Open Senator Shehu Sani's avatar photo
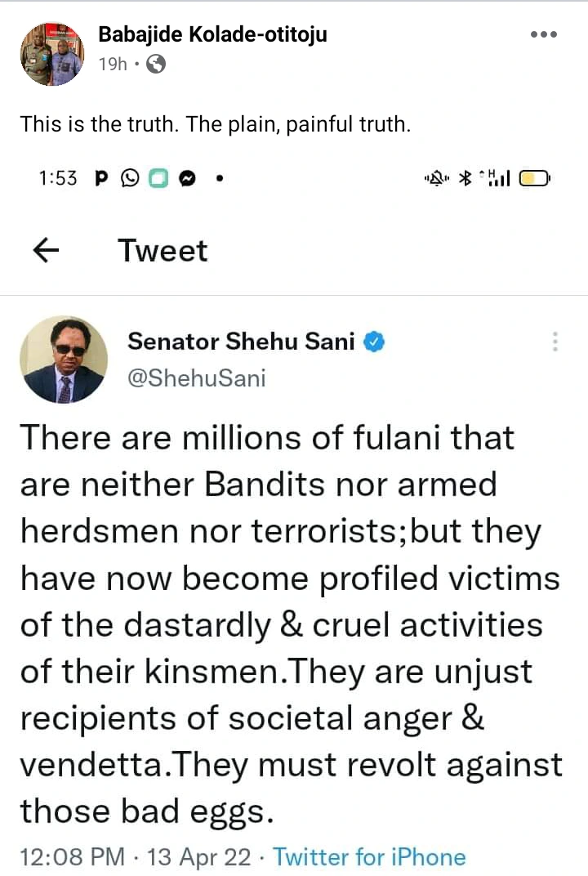The image size is (588, 876). pyautogui.click(x=64, y=360)
